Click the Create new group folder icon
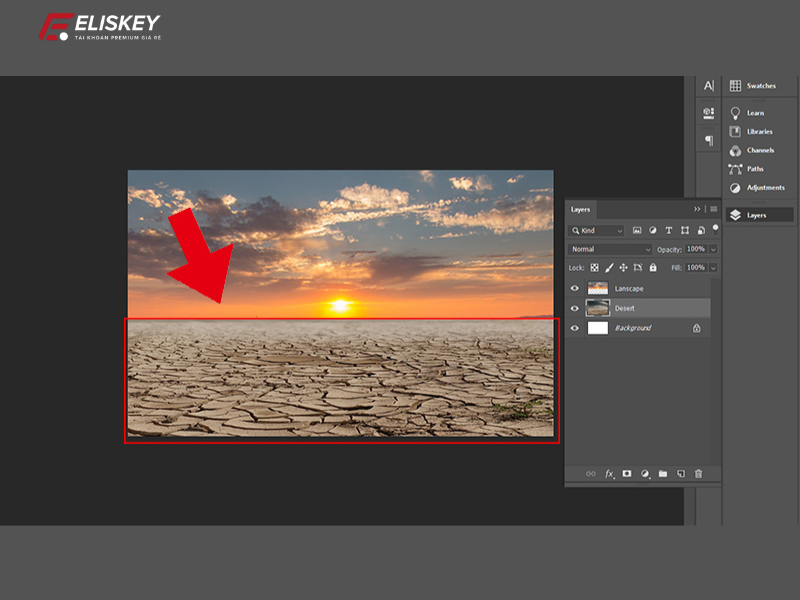The image size is (800, 600). click(663, 473)
